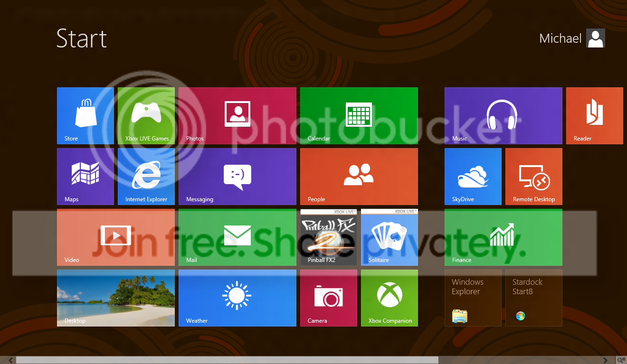The height and width of the screenshot is (364, 627).
Task: Launch Remote Desktop tile
Action: (x=534, y=177)
